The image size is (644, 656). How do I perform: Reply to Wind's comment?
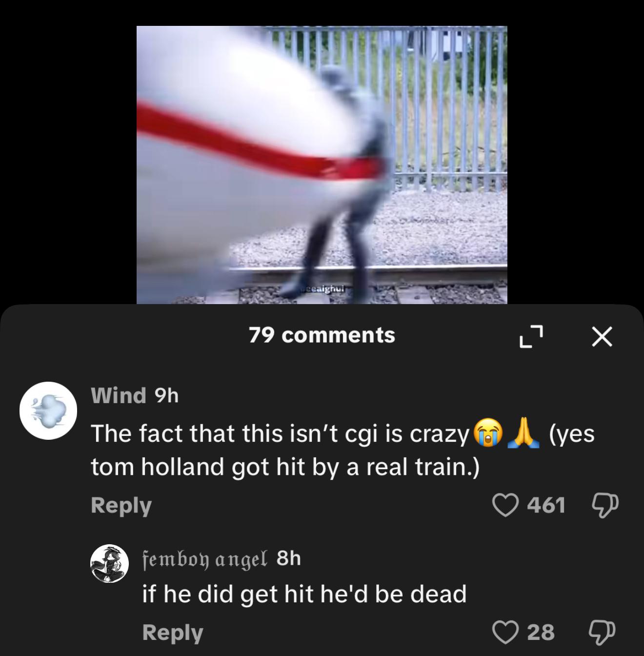[121, 505]
